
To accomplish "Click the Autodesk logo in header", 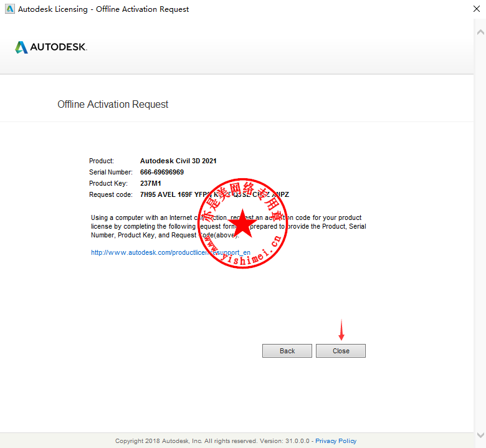I will 51,47.
